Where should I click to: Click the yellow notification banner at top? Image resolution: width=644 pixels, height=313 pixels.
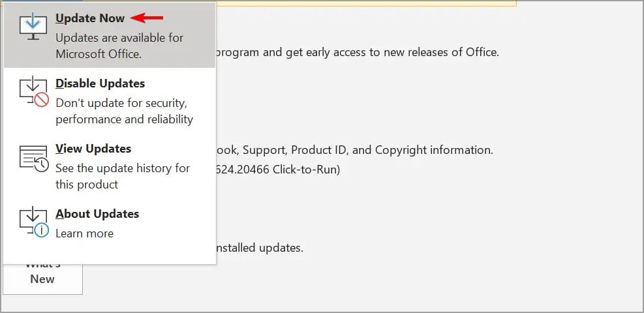(307, 3)
